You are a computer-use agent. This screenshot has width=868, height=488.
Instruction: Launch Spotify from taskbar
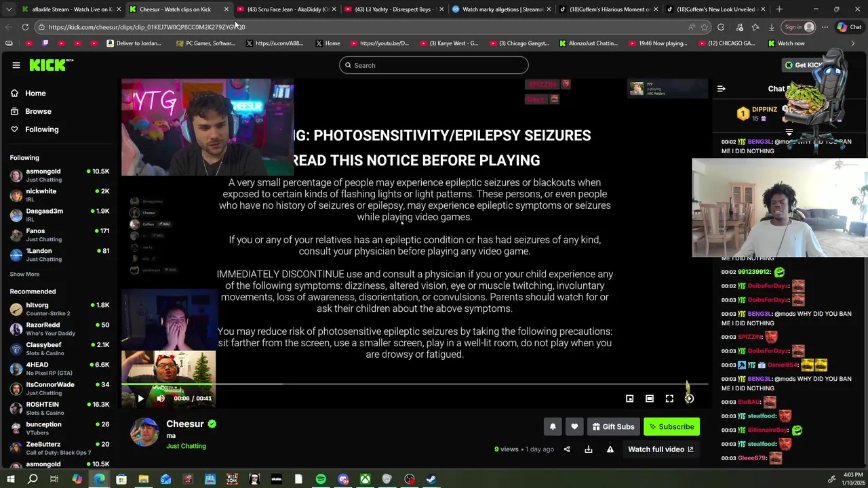(321, 479)
